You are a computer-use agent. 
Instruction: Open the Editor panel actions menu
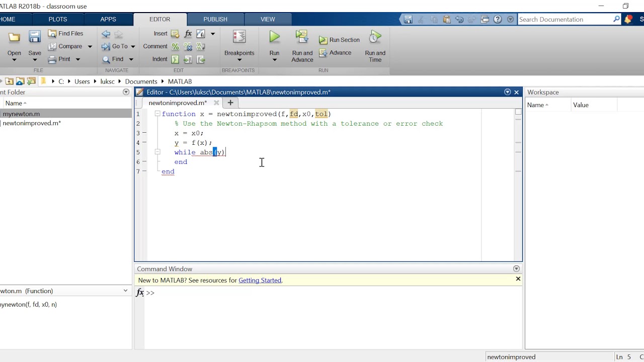pos(507,92)
